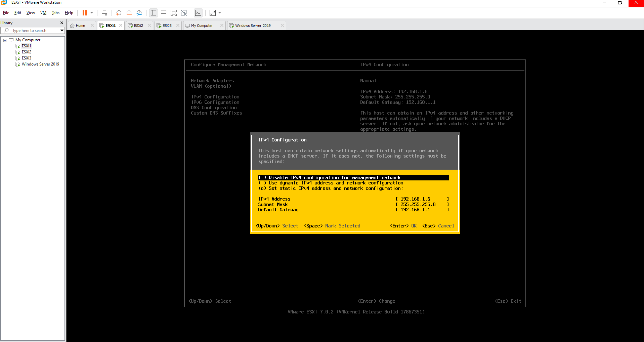Open the library search dropdown arrow

coord(62,31)
